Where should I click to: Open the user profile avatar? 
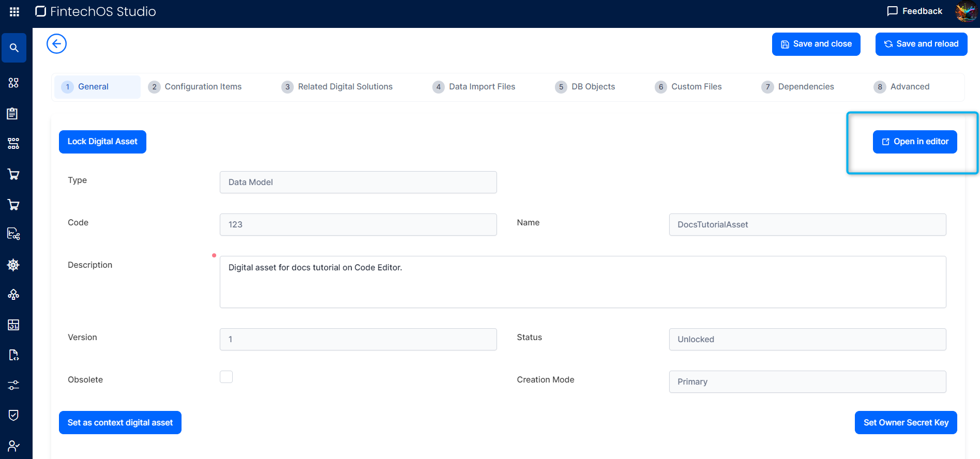(966, 11)
